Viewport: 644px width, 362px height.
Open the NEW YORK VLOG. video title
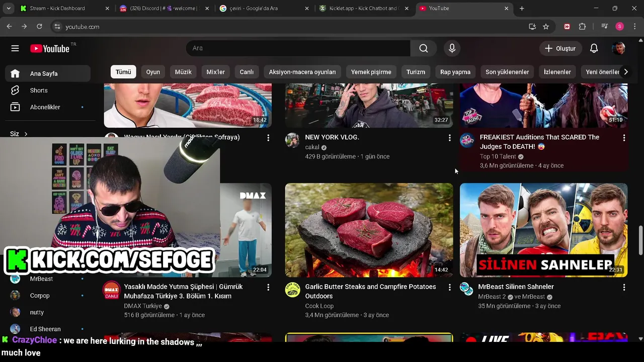(332, 137)
